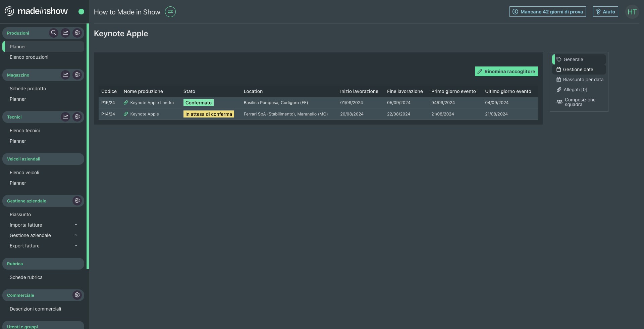644x329 pixels.
Task: Open Planner under Tecnici
Action: [x=43, y=141]
